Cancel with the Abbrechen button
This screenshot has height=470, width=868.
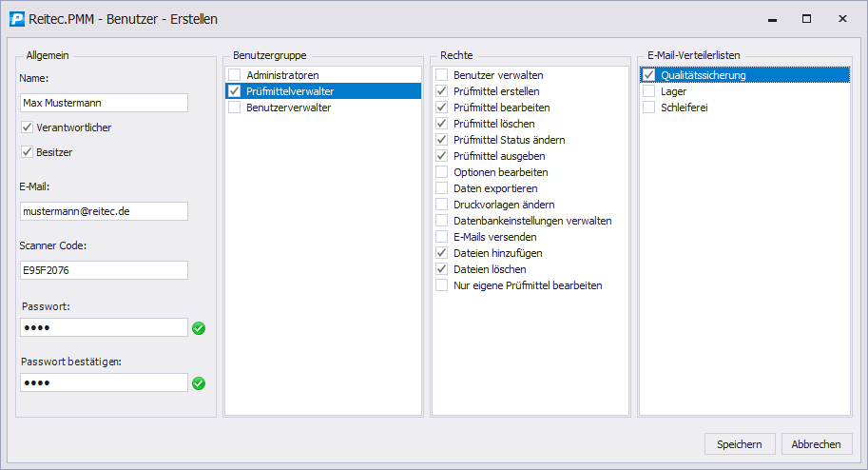[x=817, y=444]
